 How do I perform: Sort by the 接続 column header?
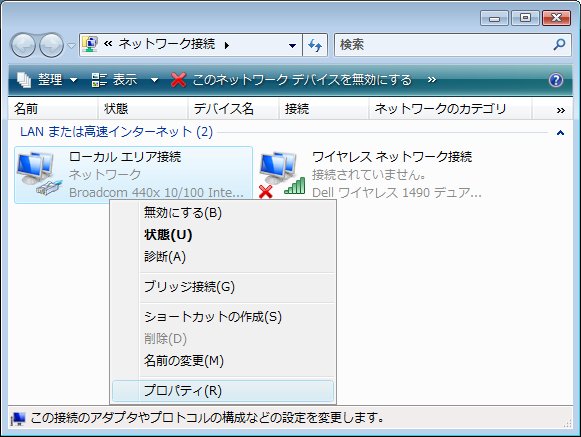tap(323, 109)
